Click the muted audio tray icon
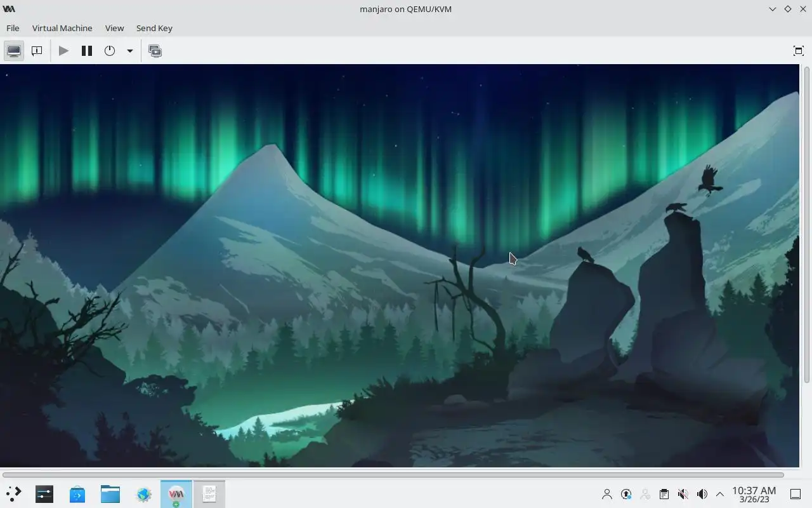812x508 pixels. click(x=683, y=494)
